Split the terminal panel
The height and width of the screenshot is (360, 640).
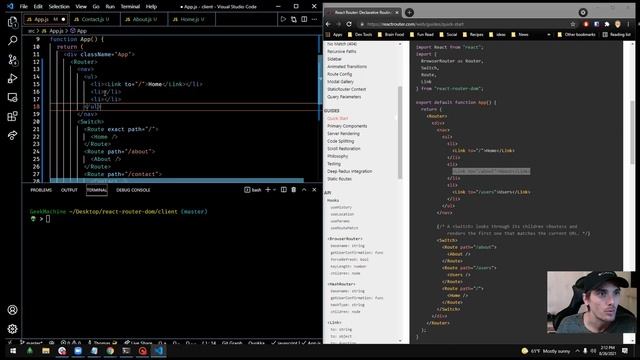point(284,190)
